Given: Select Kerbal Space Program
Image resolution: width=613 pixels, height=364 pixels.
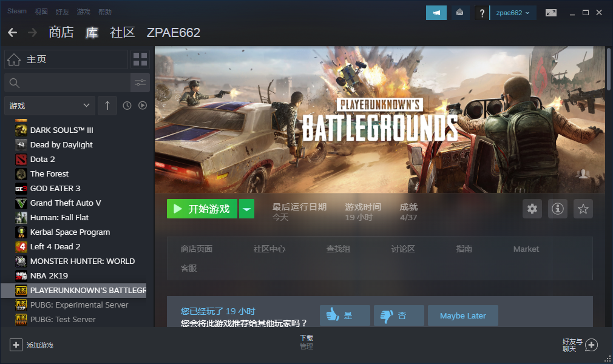Looking at the screenshot, I should coord(73,232).
